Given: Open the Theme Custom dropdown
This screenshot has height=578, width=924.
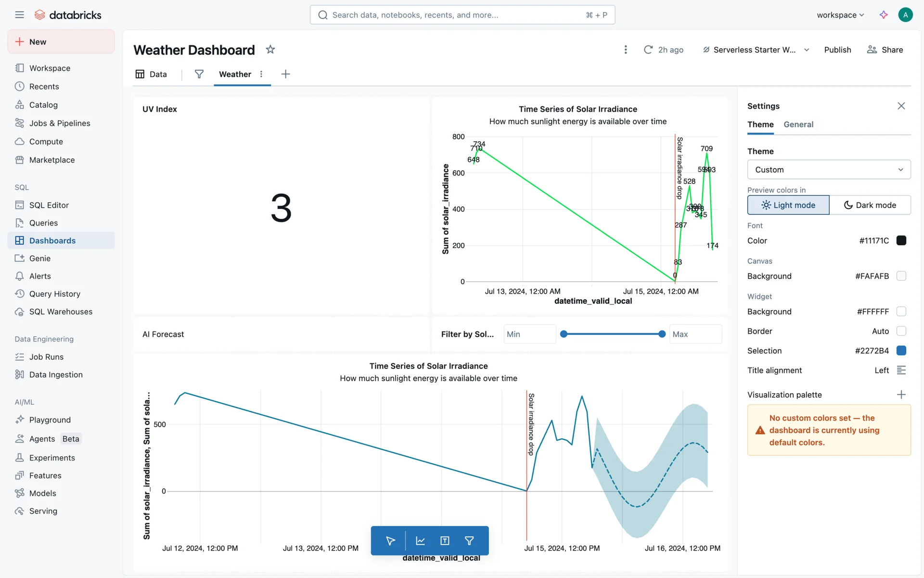Looking at the screenshot, I should pyautogui.click(x=828, y=170).
